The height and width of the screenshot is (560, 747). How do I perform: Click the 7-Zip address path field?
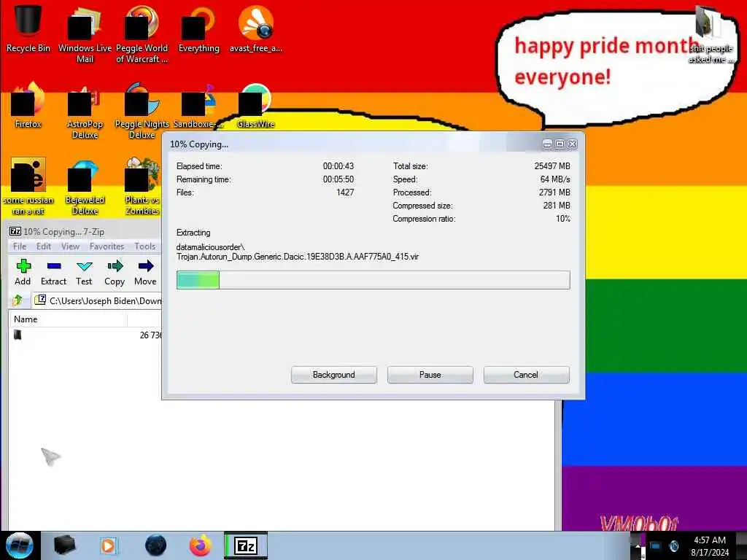click(x=98, y=300)
